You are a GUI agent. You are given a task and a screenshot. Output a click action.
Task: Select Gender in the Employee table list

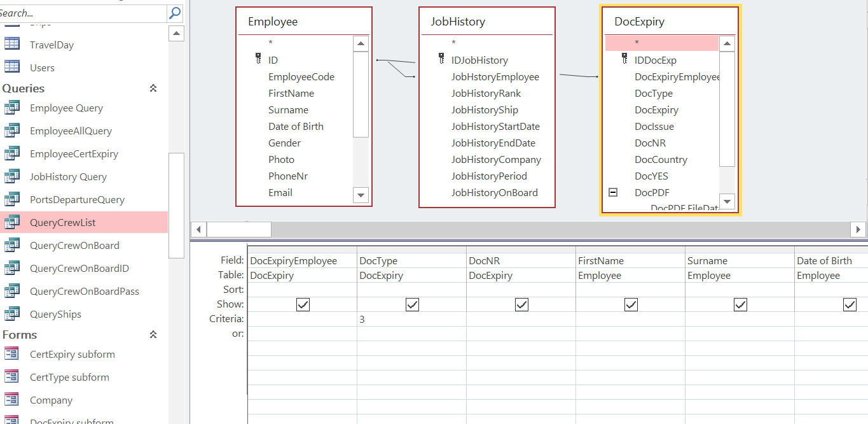tap(284, 143)
